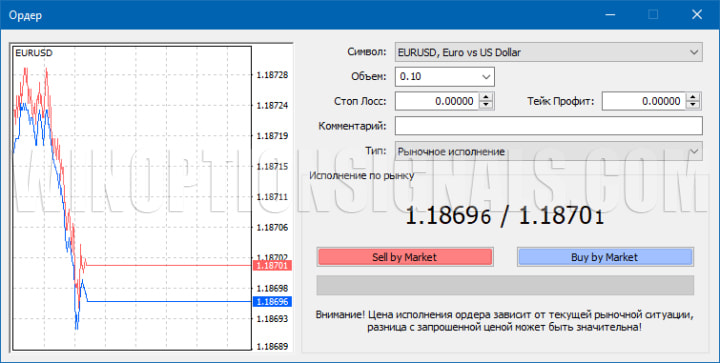This screenshot has width=720, height=363.
Task: Click the 1.18724 price axis label
Action: coord(272,106)
